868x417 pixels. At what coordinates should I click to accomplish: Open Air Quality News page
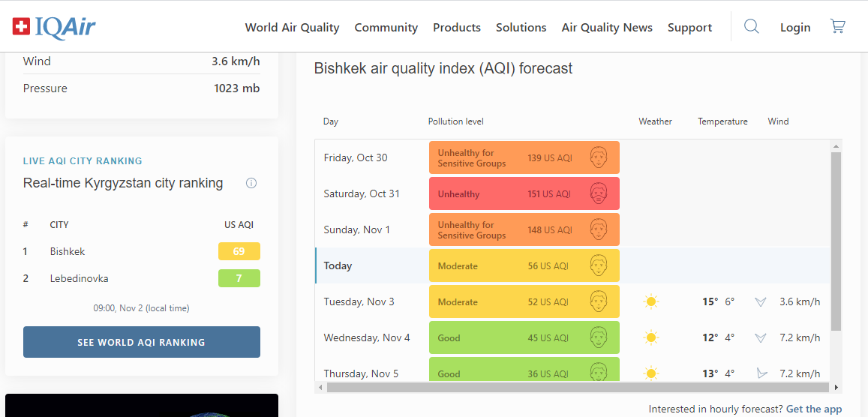(607, 28)
